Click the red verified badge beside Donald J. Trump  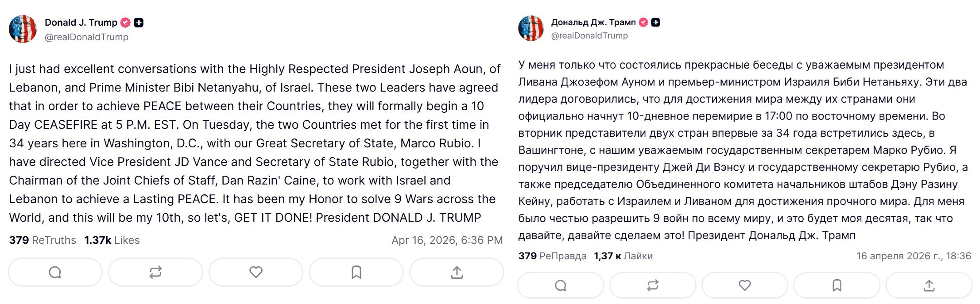coord(126,23)
